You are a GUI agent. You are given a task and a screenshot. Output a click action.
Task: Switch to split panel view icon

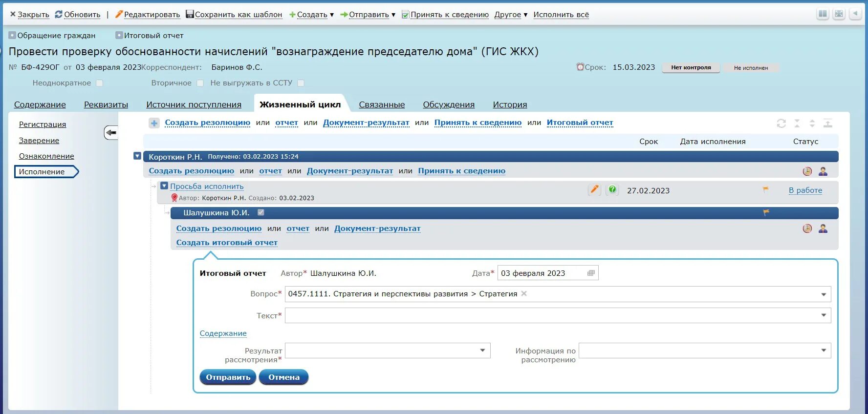823,14
